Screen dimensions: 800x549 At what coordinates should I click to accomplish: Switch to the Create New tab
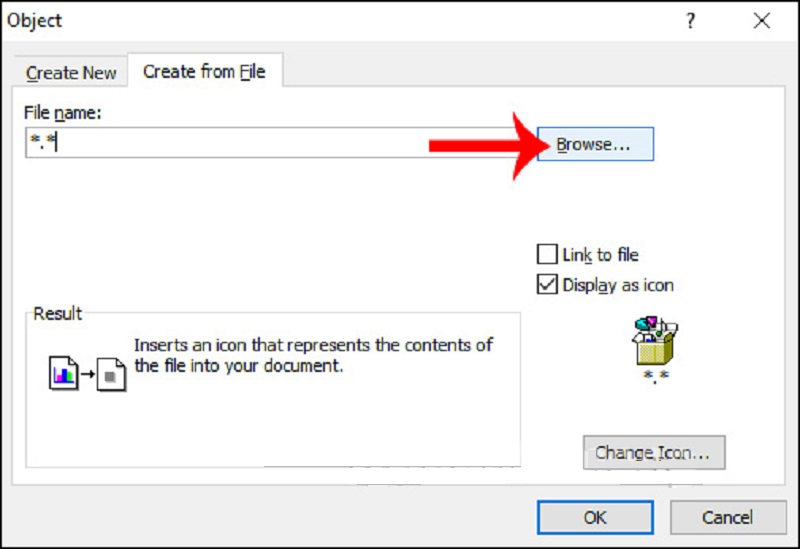click(71, 73)
